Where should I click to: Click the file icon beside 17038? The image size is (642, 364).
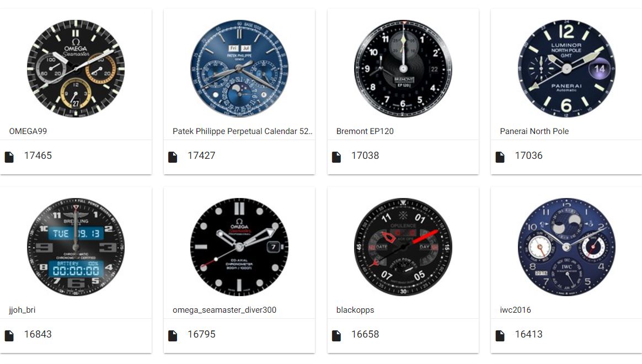click(x=336, y=157)
